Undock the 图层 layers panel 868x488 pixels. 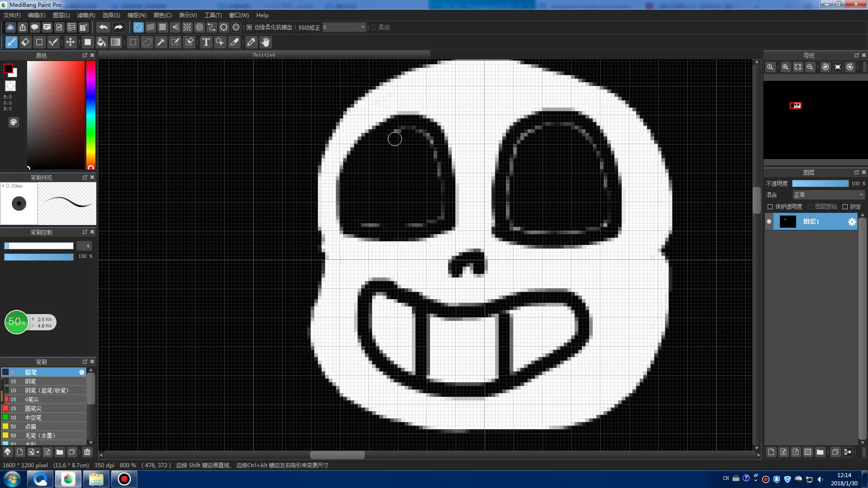856,172
